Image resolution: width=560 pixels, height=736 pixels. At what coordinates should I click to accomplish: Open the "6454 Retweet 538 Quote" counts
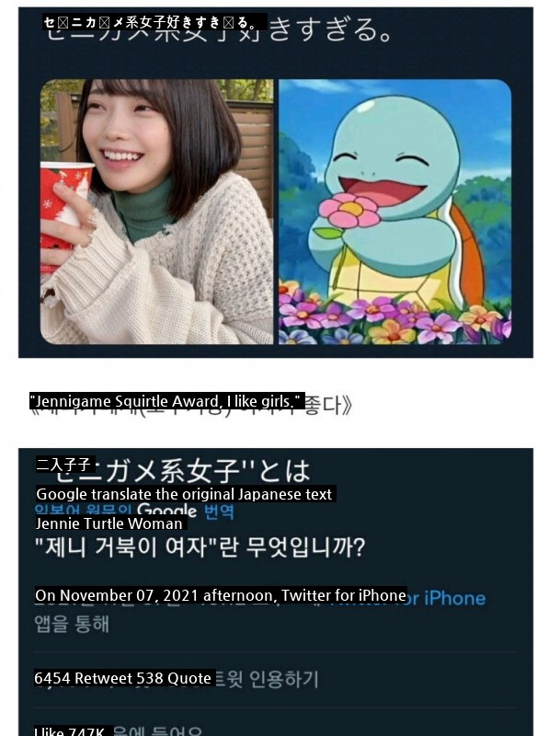(124, 678)
